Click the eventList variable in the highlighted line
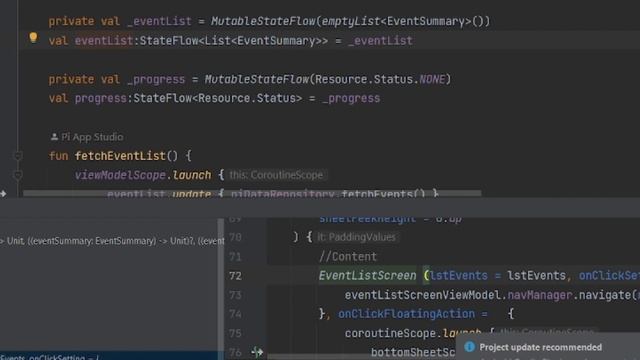Viewport: 640px width, 360px height. [x=104, y=41]
